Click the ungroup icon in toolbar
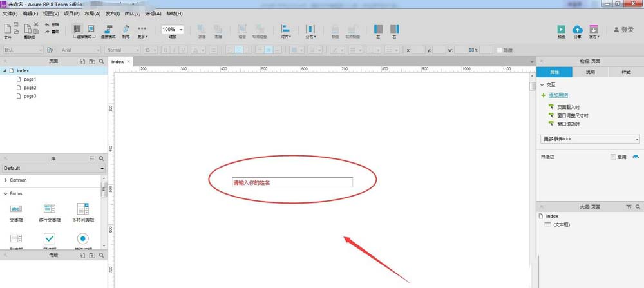Viewport: 644px width, 288px height. coord(260,29)
